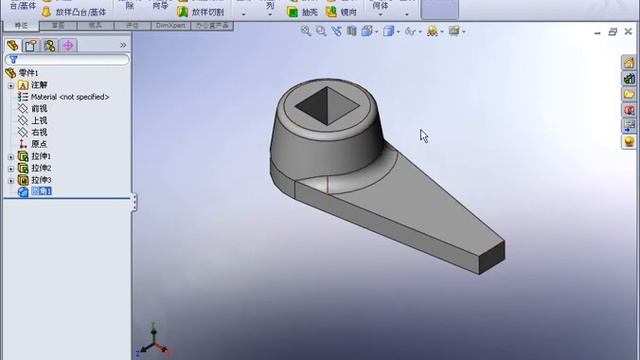Select the 右视 right plane

[x=33, y=132]
